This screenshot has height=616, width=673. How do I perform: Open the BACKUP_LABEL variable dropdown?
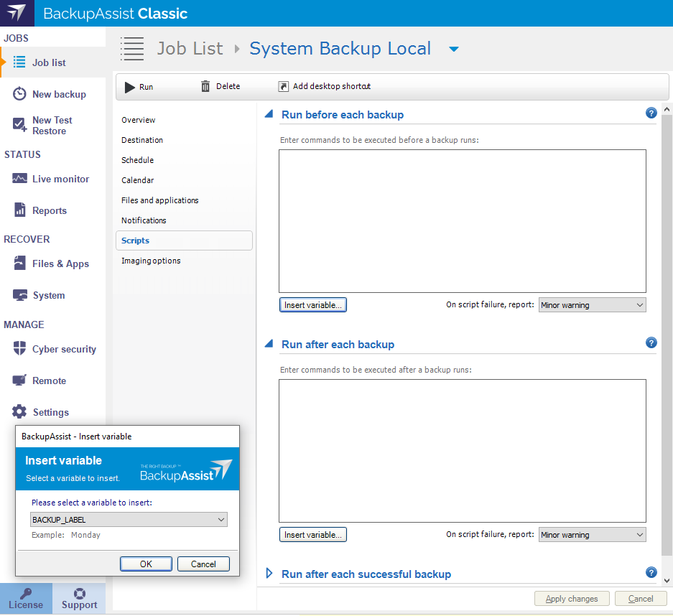click(x=221, y=520)
